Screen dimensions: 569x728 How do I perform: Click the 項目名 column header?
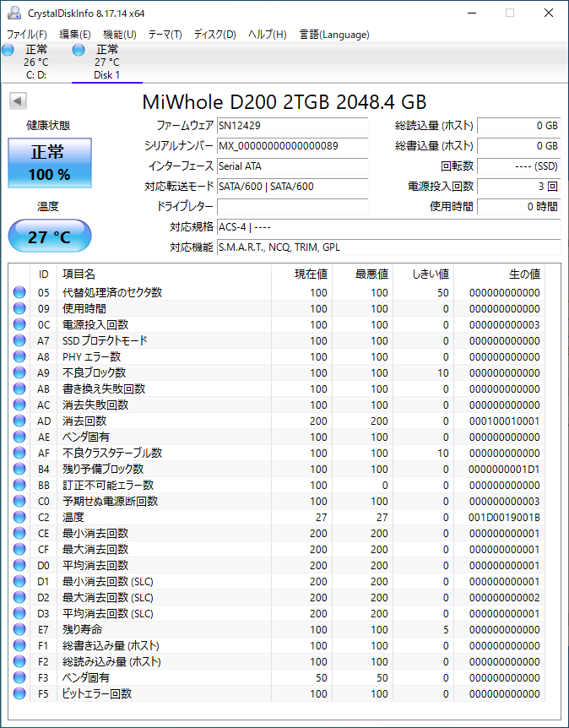click(x=164, y=274)
